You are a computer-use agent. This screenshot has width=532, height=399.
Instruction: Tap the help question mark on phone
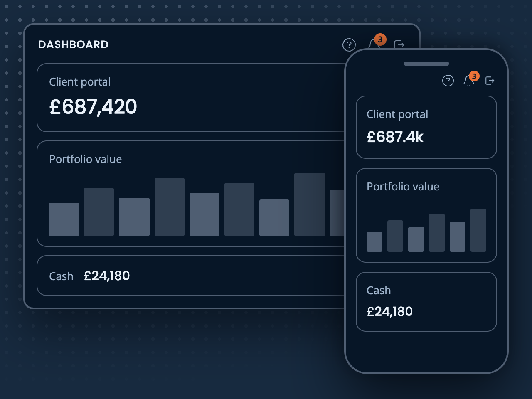(448, 81)
